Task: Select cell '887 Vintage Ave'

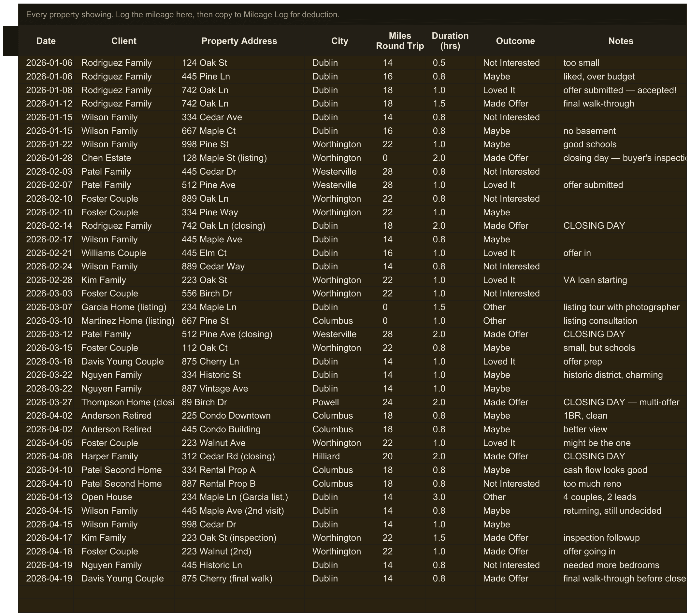Action: pyautogui.click(x=239, y=389)
